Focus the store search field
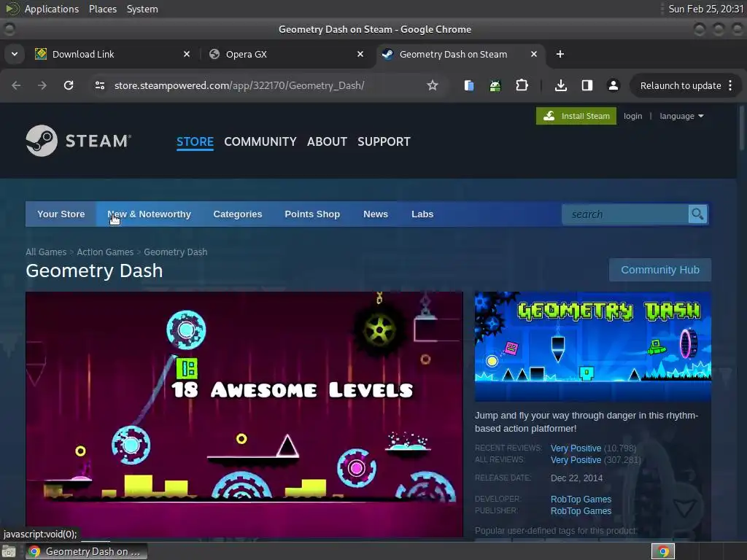 (625, 214)
